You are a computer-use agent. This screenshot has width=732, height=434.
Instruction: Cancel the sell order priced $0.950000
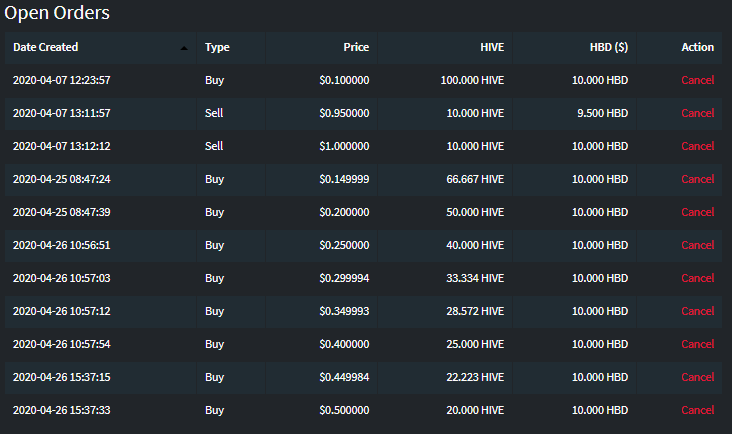697,113
